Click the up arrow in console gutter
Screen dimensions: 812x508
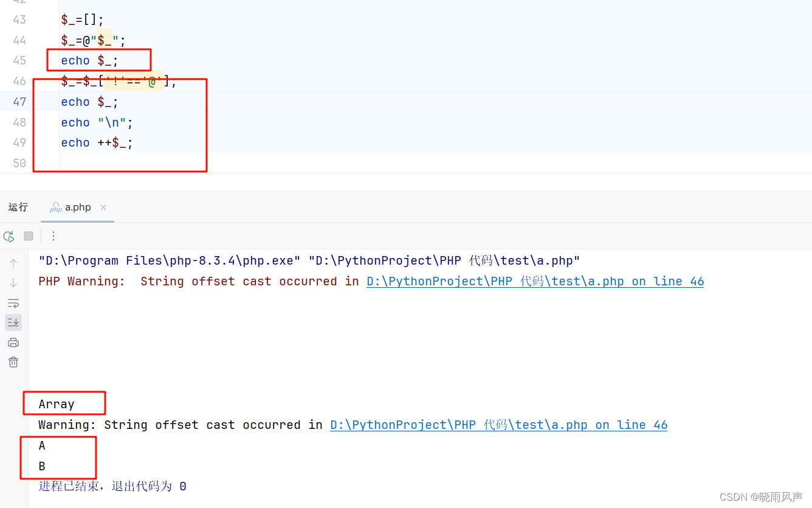[x=13, y=263]
